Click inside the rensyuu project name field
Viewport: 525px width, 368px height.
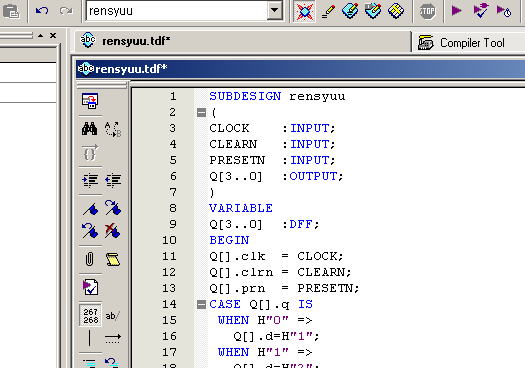(x=177, y=11)
